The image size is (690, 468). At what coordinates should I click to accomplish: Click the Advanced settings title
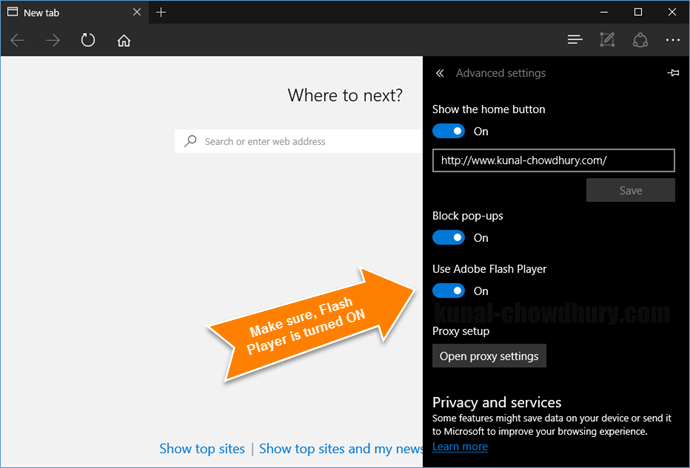tap(500, 73)
